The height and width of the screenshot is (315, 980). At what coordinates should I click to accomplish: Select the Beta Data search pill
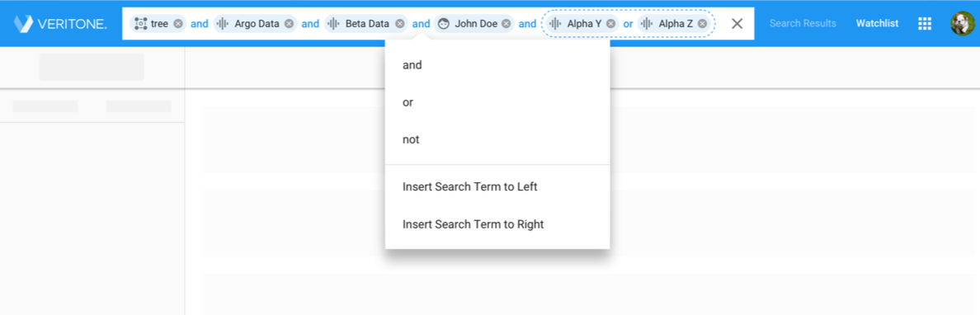(x=366, y=24)
